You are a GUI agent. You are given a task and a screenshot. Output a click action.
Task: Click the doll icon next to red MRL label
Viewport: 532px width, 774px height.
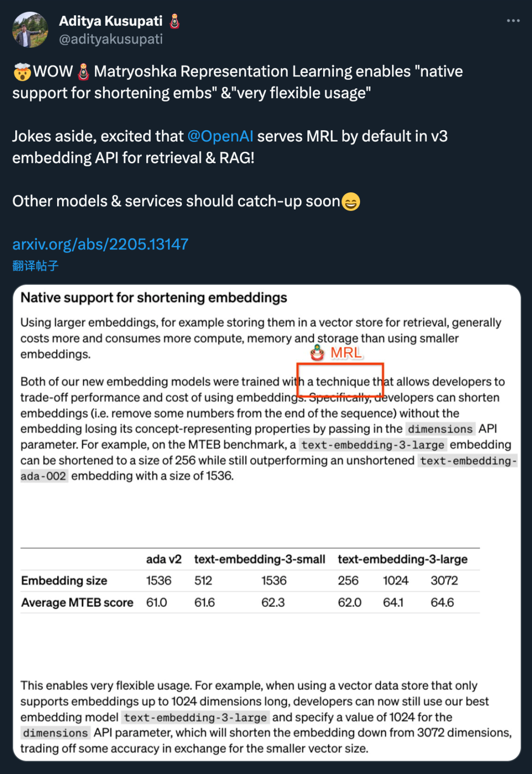(x=317, y=352)
